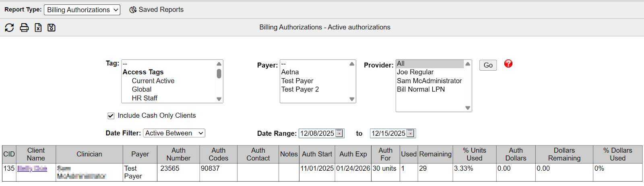
Task: Open calendar picker for end date 12/15/2025
Action: 411,133
